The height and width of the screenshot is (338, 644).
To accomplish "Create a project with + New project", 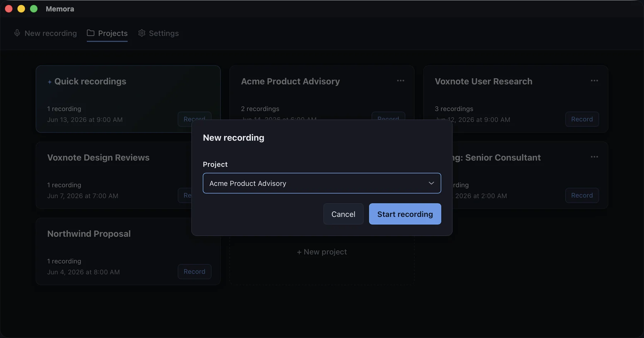I will (322, 252).
